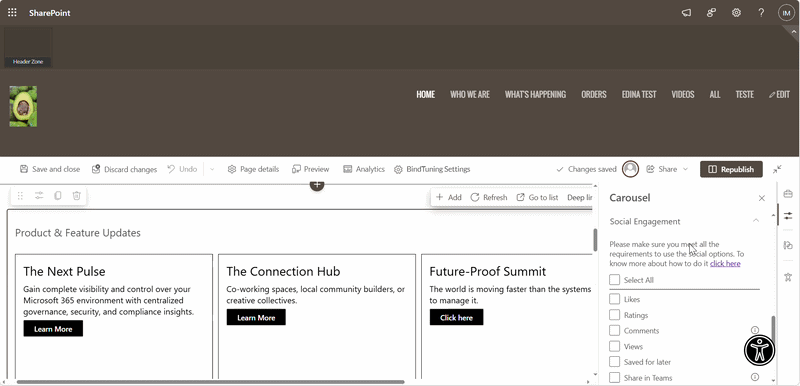The height and width of the screenshot is (386, 800).
Task: Enable the Saved for later checkbox
Action: [615, 362]
